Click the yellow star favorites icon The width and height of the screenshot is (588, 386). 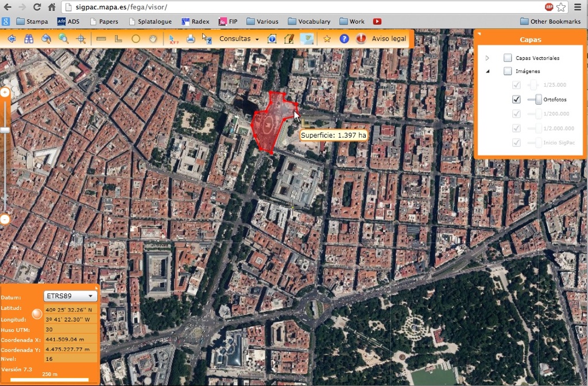click(327, 39)
